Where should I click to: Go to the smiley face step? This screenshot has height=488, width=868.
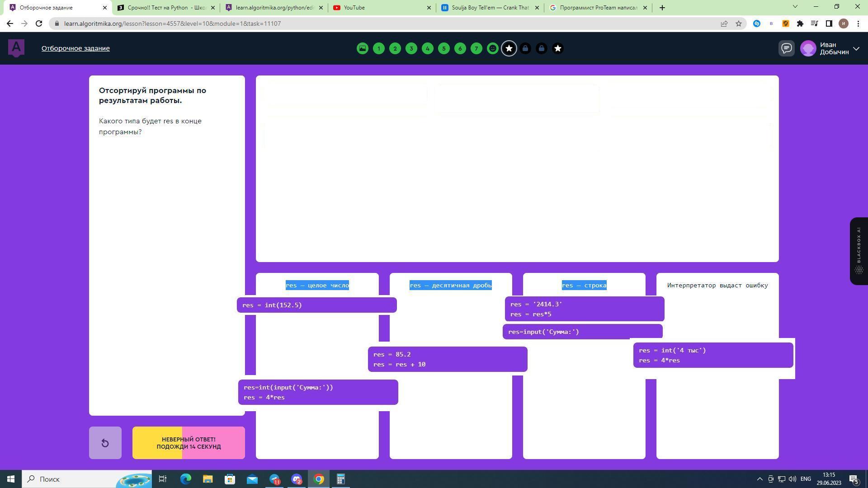[x=493, y=48]
